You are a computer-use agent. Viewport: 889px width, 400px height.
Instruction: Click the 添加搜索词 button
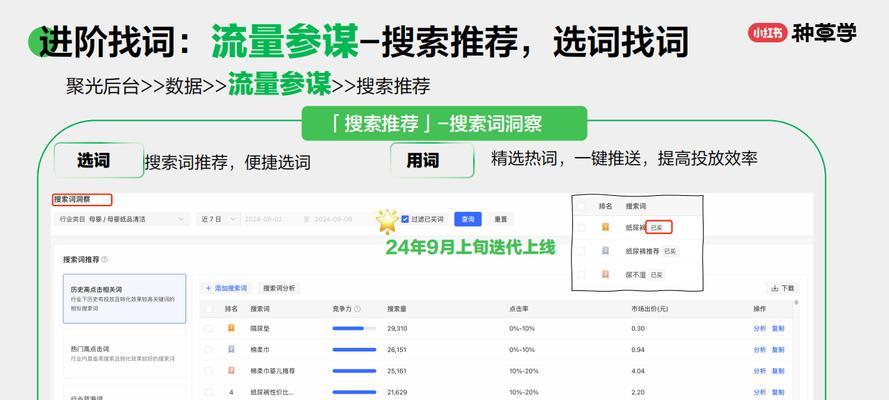[x=226, y=288]
